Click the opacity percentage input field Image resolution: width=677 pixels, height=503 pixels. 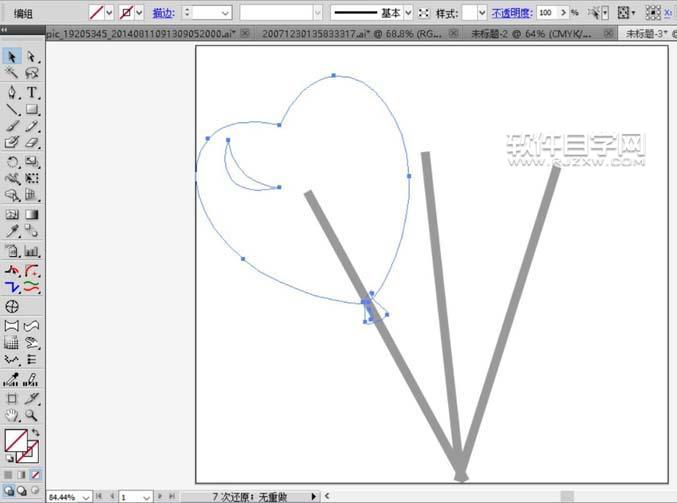(x=548, y=13)
